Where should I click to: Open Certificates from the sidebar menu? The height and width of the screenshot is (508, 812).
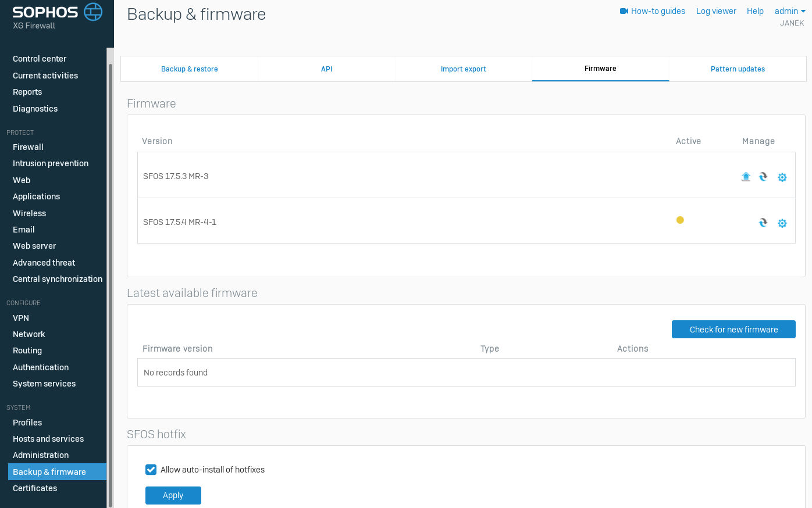(x=35, y=488)
